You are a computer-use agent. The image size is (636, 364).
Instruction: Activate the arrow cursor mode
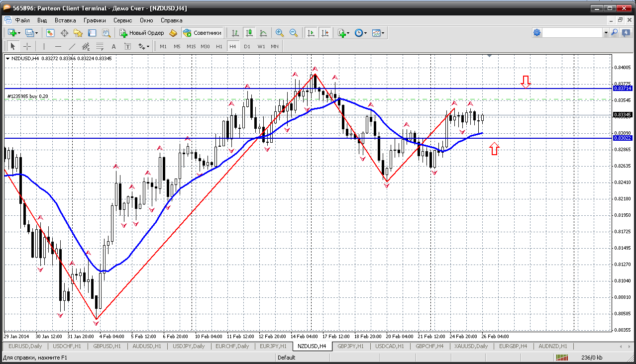coord(13,46)
